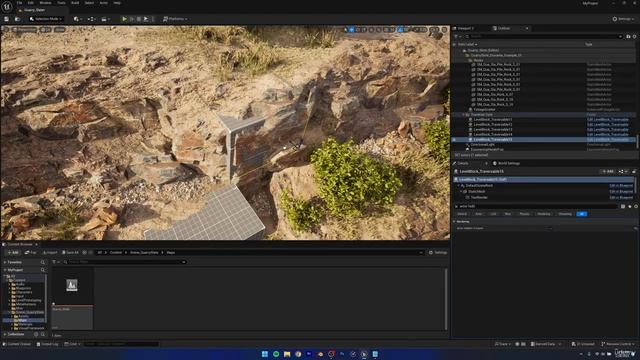Click Edit in Blueprint link for DefaultSceneRoot
Viewport: 640px width, 360px height.
621,186
